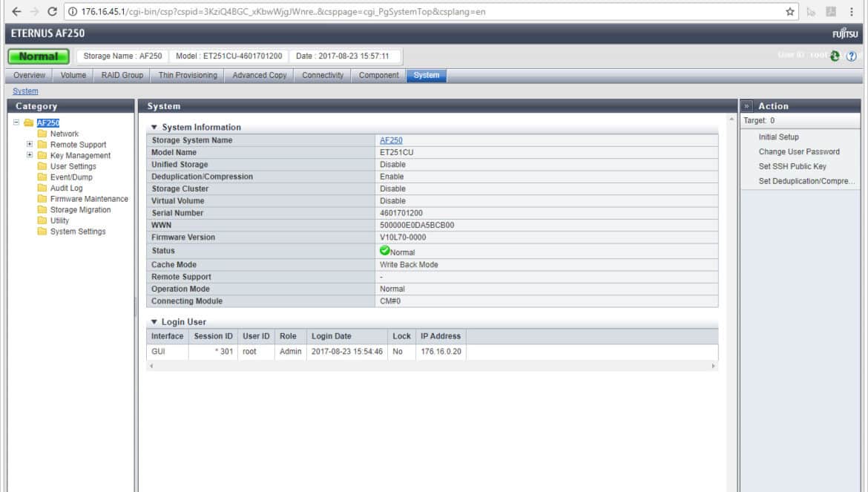Select Firmware Maintenance in the Category tree
868x492 pixels.
[89, 199]
